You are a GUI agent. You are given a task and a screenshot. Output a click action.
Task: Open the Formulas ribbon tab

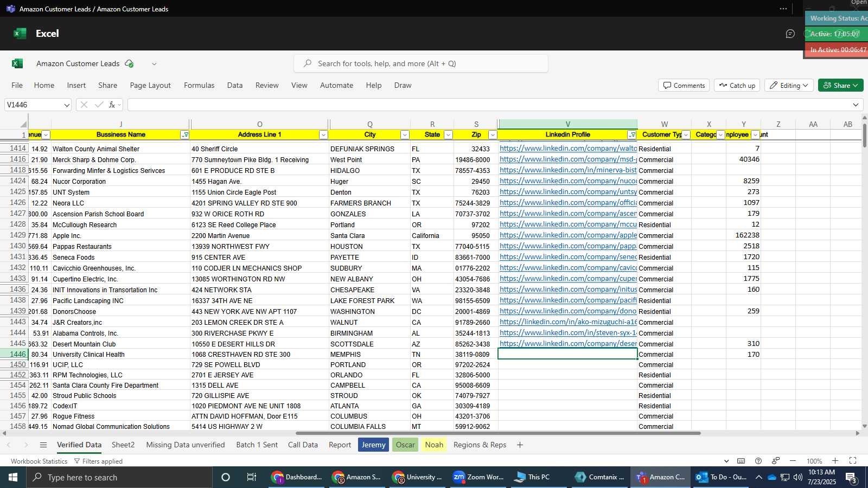click(199, 85)
